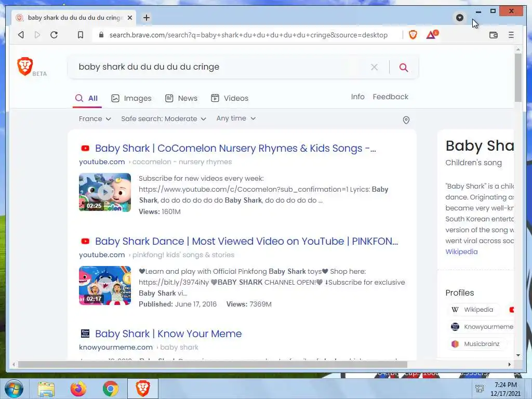Click the Published: June 17, 2016 text

[x=178, y=304]
